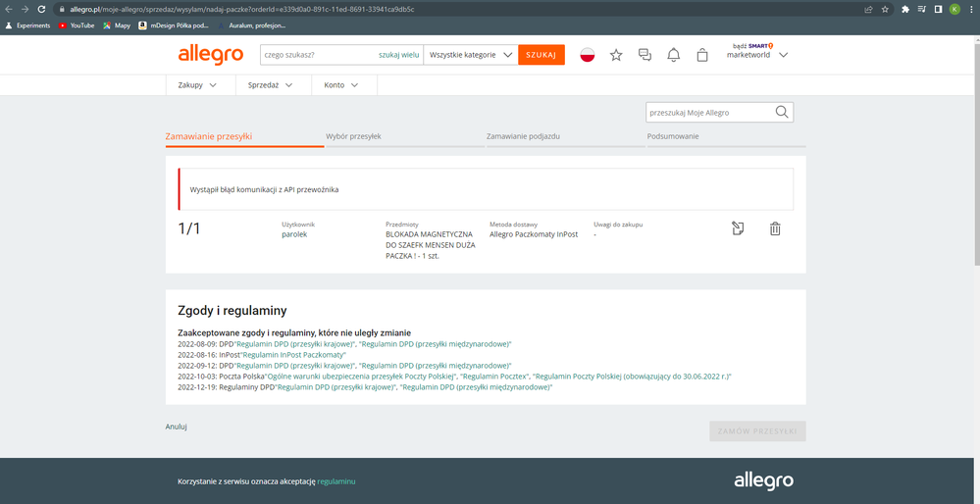Viewport: 980px width, 504px height.
Task: Click footer Allegro logo
Action: (x=764, y=480)
